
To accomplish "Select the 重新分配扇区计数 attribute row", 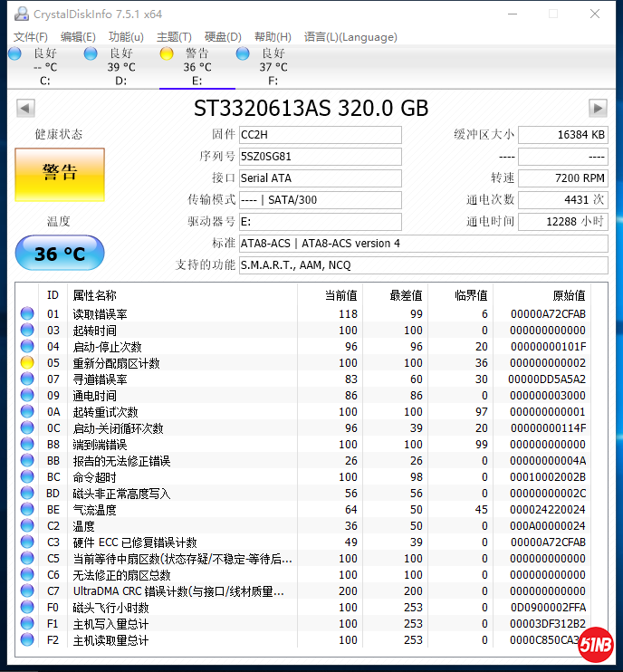I will click(116, 363).
